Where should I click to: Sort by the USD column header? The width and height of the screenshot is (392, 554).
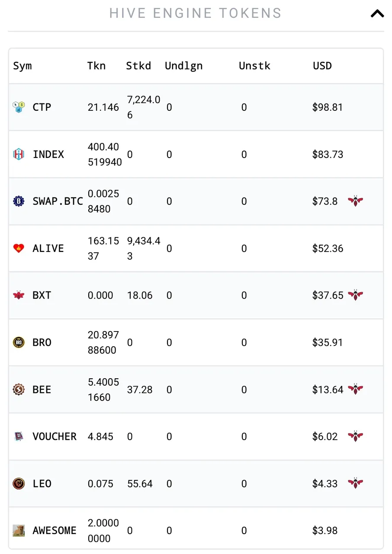322,66
